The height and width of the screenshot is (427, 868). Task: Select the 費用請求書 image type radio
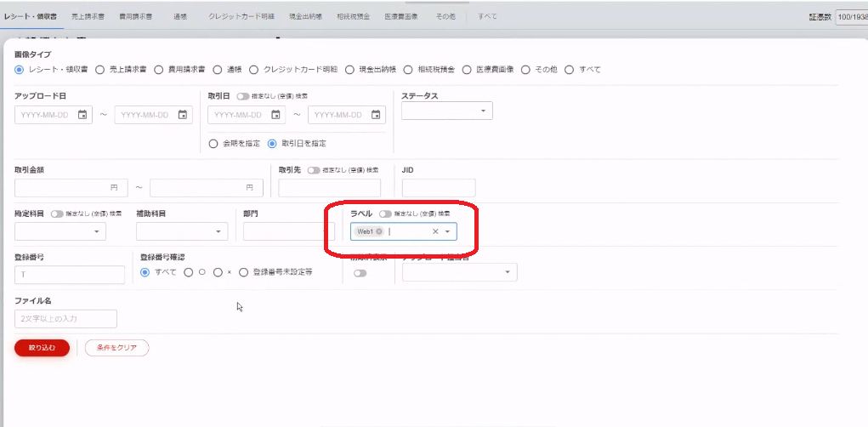point(159,70)
